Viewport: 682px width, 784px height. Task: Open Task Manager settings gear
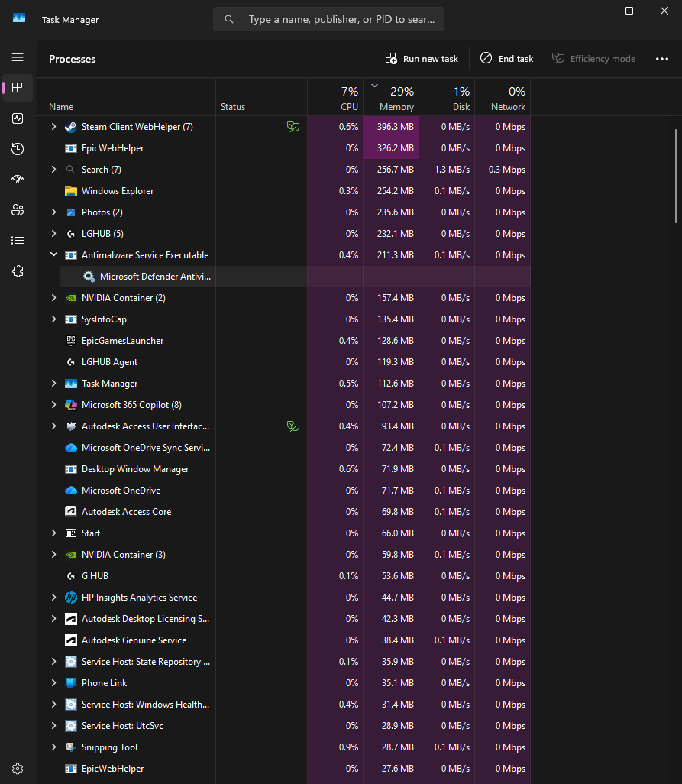(x=18, y=769)
